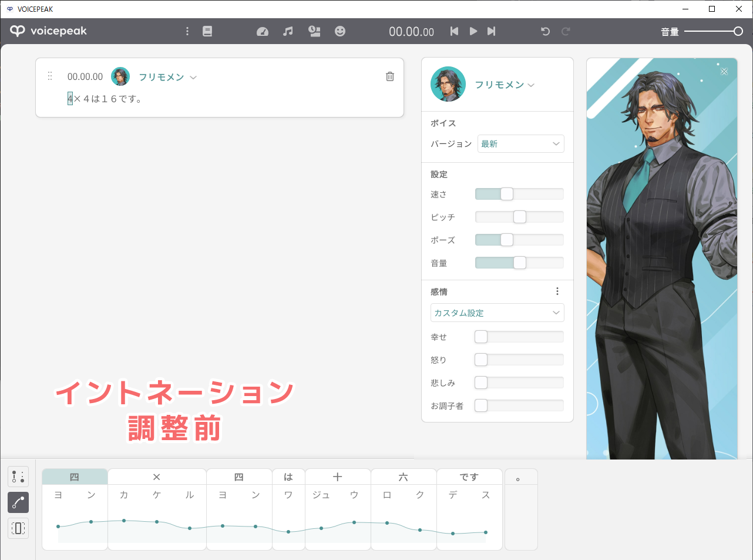The height and width of the screenshot is (560, 753).
Task: Adjust the 速さ speed slider
Action: (519, 194)
